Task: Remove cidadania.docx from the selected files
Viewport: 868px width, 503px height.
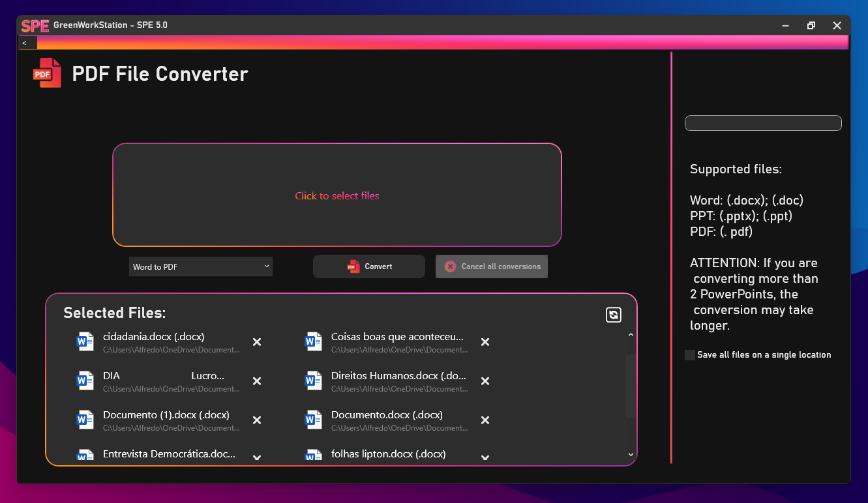Action: (x=257, y=342)
